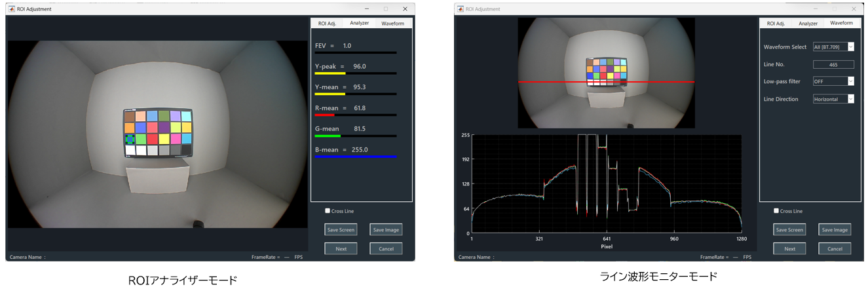
Task: Enable Cross Line checkbox in left window
Action: [x=328, y=211]
